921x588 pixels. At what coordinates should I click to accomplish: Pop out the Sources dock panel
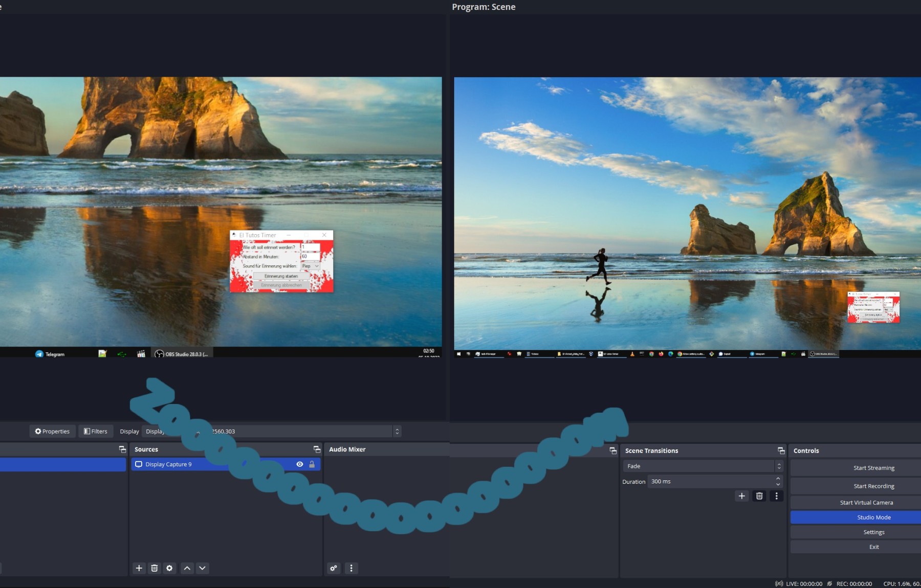(x=317, y=449)
